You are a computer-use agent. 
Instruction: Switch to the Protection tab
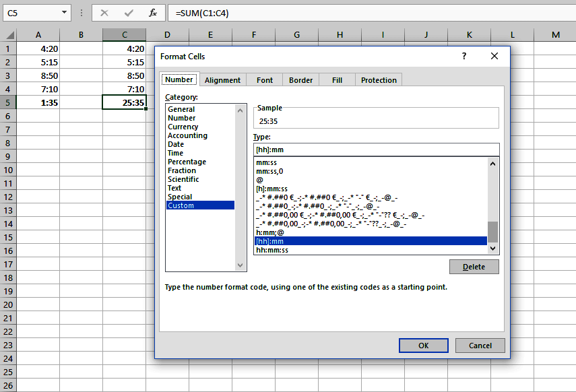(378, 79)
